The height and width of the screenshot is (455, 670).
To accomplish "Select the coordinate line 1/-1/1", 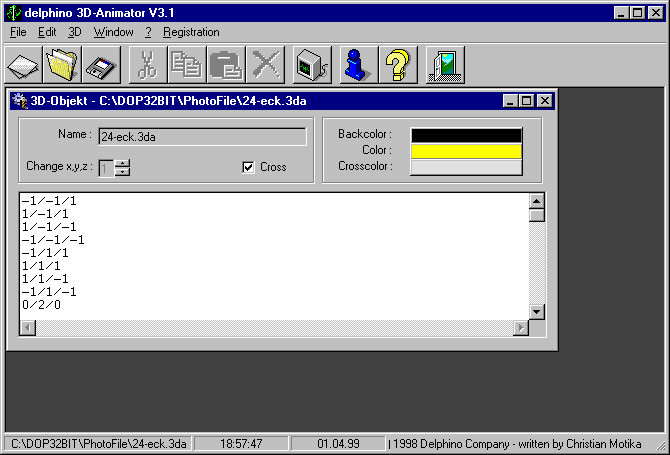I will [45, 214].
